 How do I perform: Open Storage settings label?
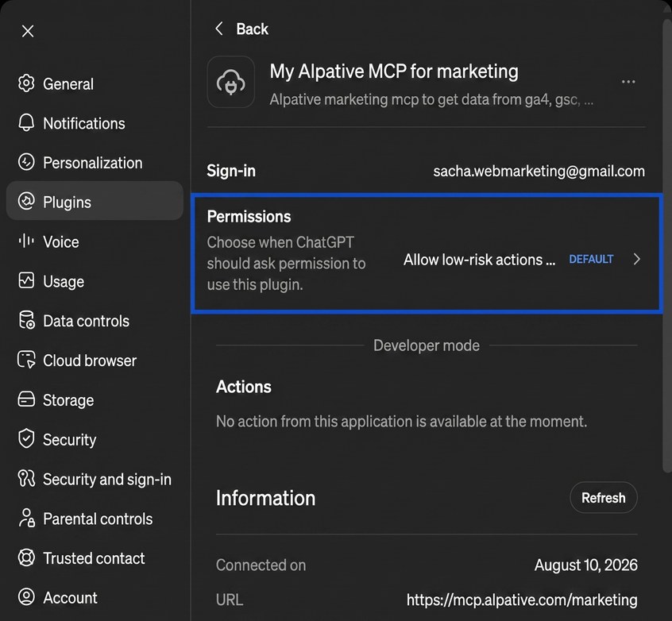click(68, 400)
